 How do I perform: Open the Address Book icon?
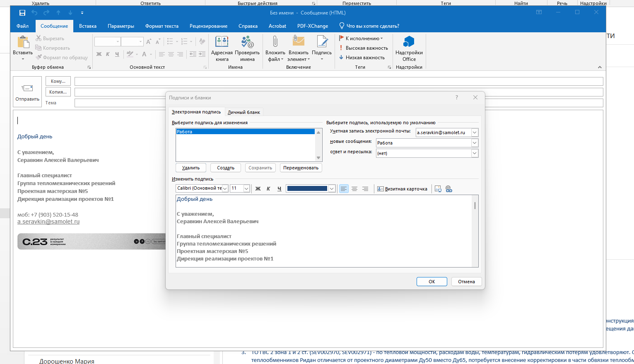(222, 42)
